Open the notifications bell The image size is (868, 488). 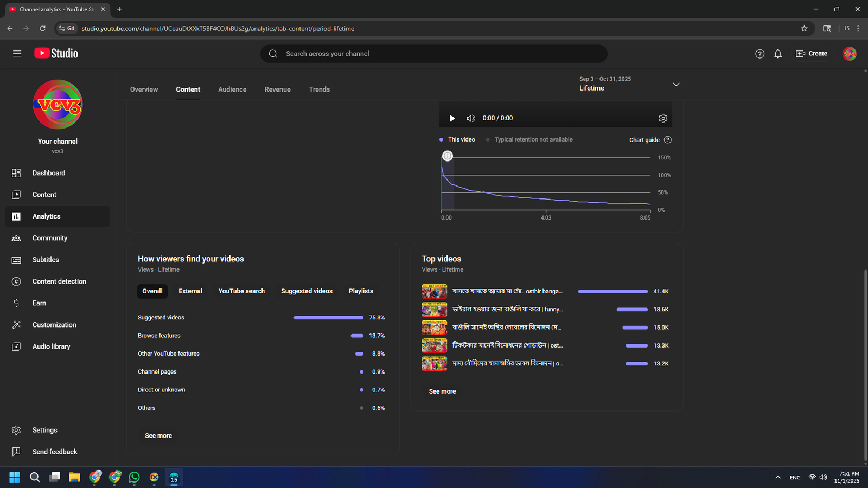[778, 54]
